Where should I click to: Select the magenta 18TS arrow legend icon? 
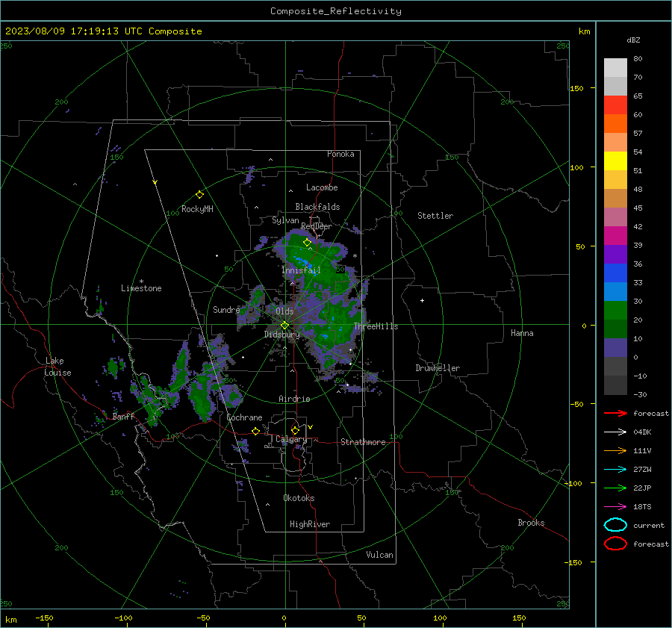click(x=615, y=507)
